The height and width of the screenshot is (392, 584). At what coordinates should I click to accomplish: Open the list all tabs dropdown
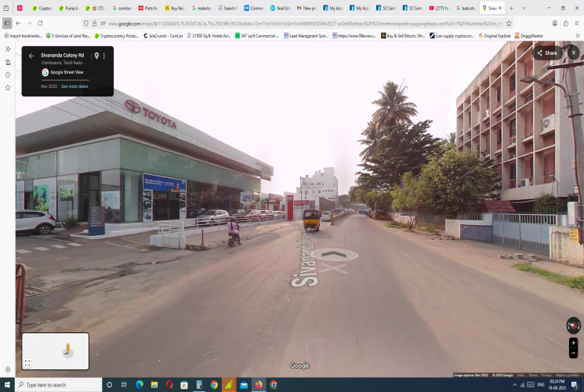[524, 8]
